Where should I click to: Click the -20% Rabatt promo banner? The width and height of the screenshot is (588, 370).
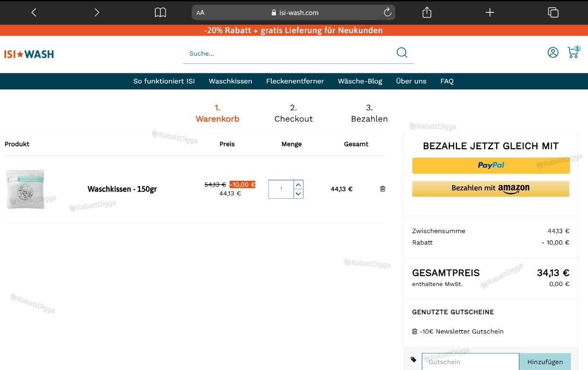click(294, 30)
